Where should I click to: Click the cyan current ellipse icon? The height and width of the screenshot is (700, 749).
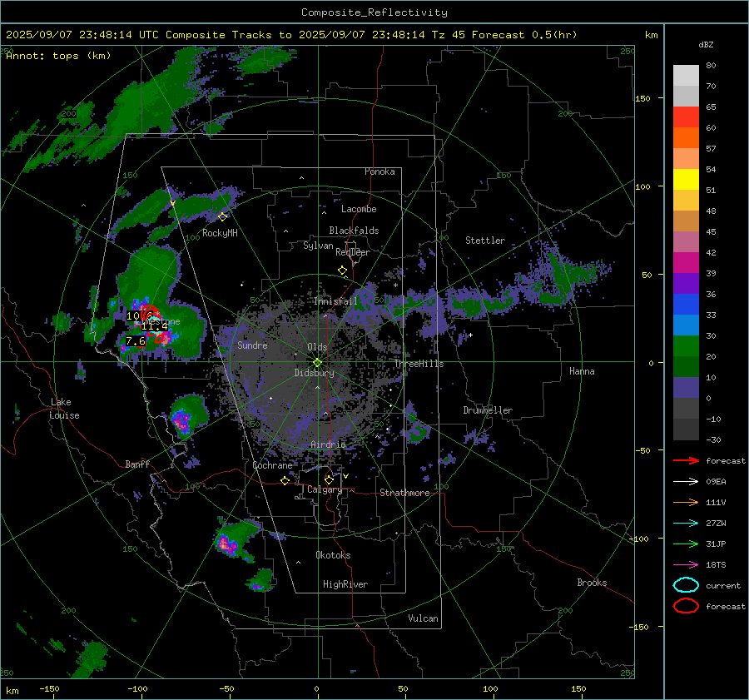686,585
